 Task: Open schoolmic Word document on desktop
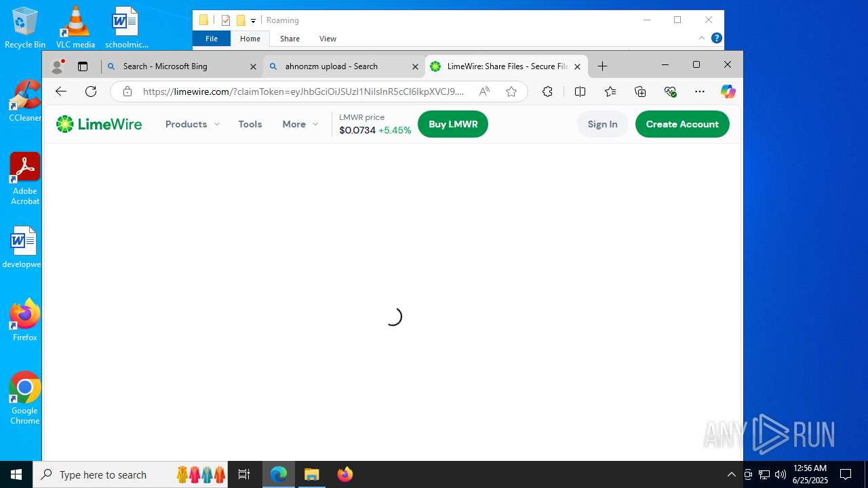pos(125,28)
